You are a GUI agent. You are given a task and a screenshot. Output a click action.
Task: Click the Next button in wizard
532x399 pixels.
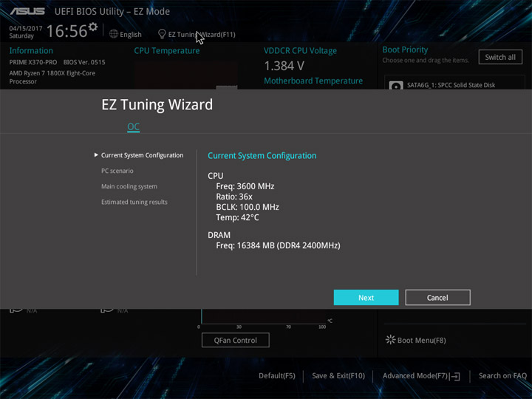(366, 298)
